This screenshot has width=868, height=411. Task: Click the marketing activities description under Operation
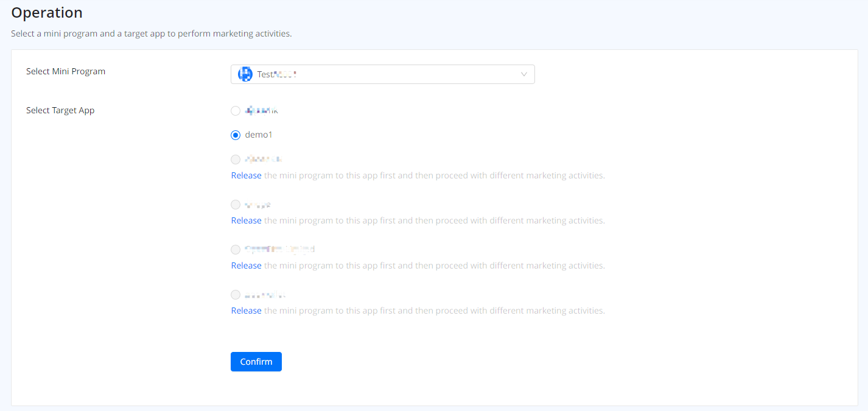click(x=152, y=33)
